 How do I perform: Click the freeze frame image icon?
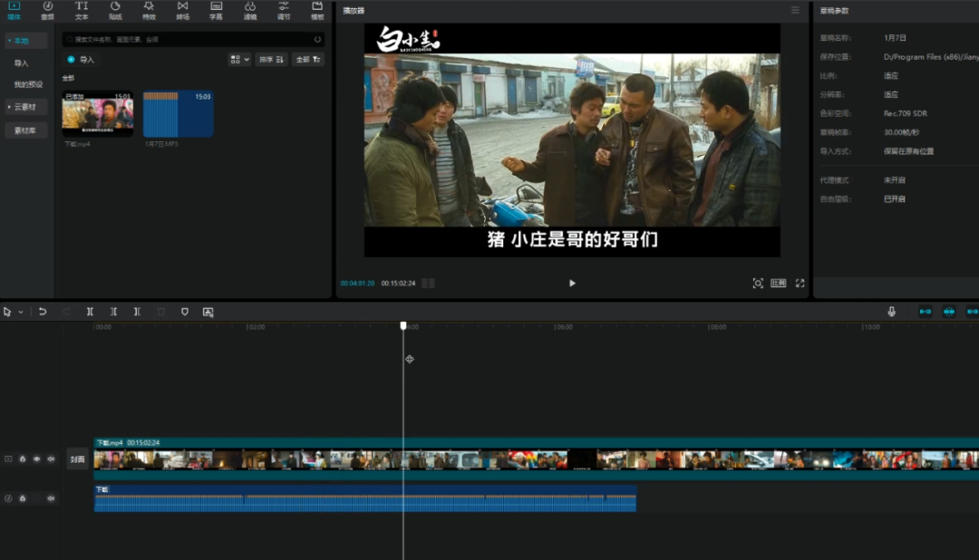[208, 312]
